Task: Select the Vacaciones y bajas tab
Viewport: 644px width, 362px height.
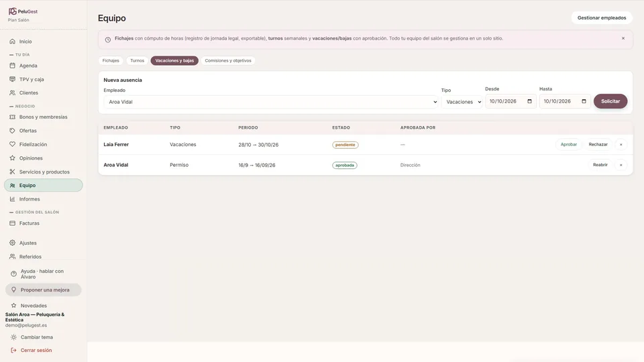Action: 174,61
